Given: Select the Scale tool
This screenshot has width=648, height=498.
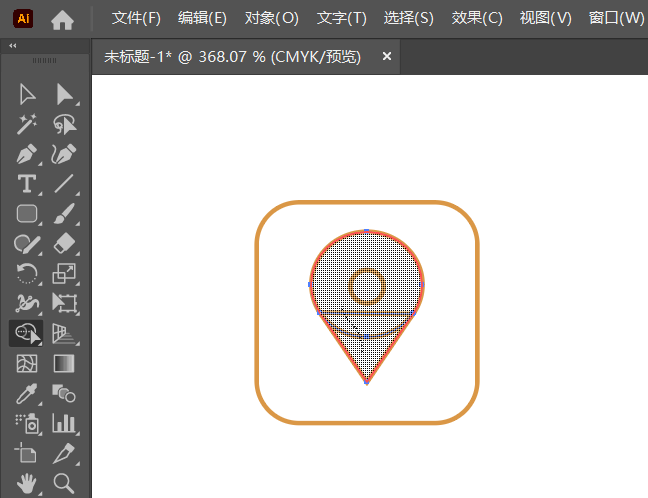Looking at the screenshot, I should (x=64, y=274).
